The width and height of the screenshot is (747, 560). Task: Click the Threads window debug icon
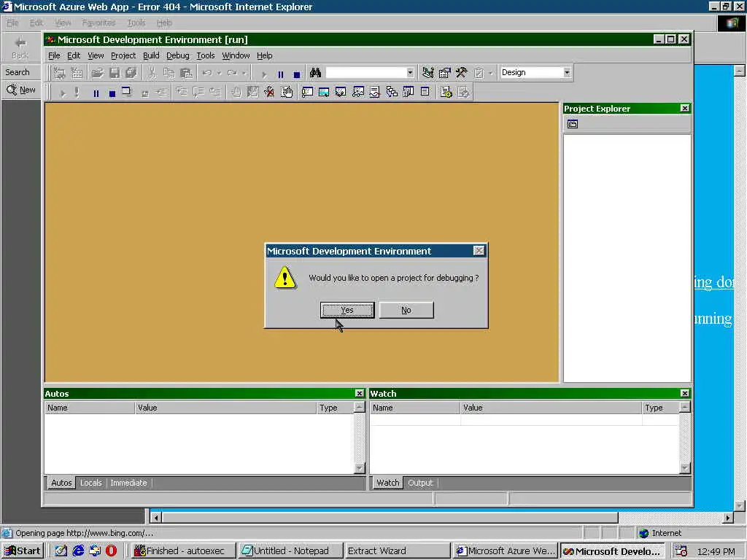tap(374, 92)
